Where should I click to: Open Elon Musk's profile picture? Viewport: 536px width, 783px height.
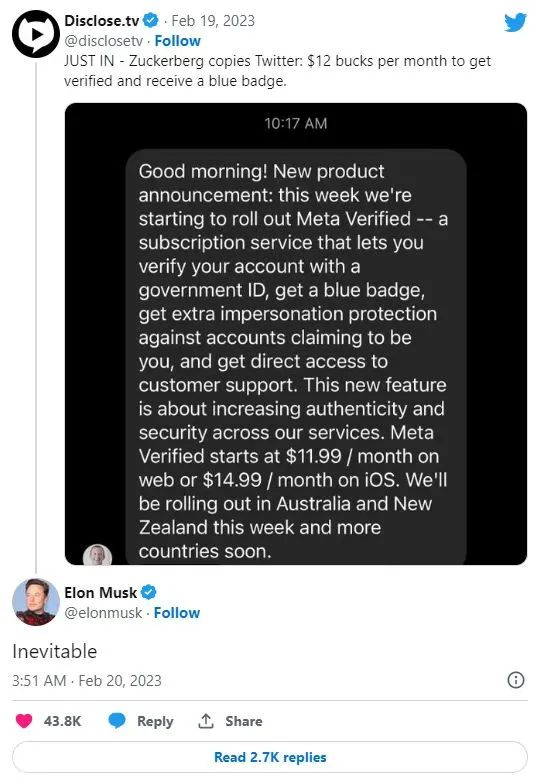(x=35, y=602)
